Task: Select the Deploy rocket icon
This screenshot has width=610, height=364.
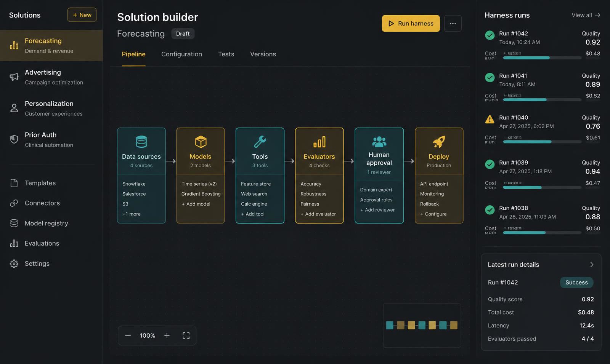Action: point(439,142)
